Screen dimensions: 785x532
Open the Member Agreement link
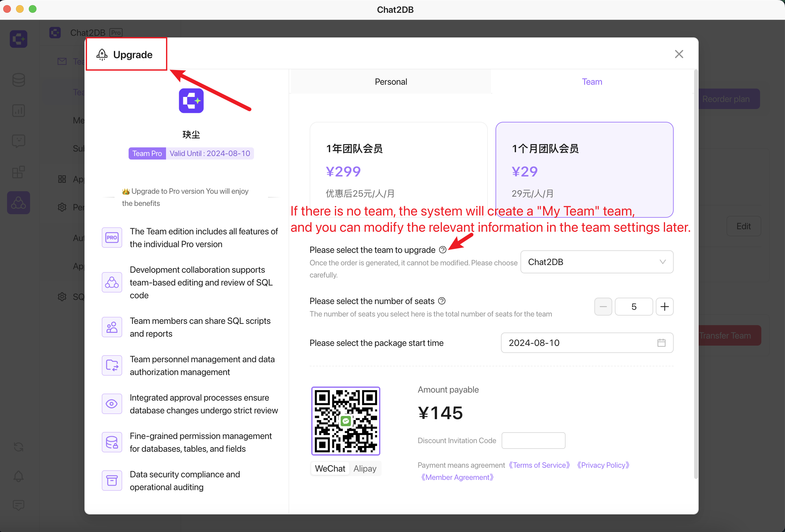tap(457, 477)
